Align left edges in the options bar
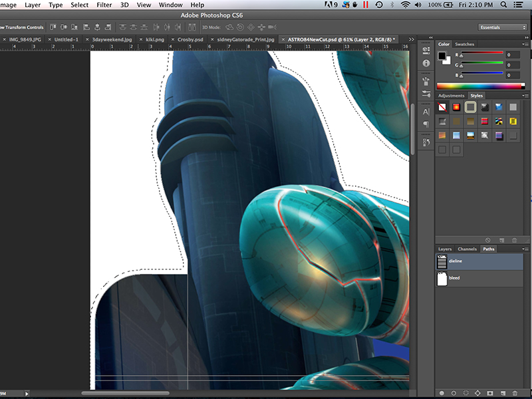This screenshot has width=532, height=399. [x=86, y=27]
